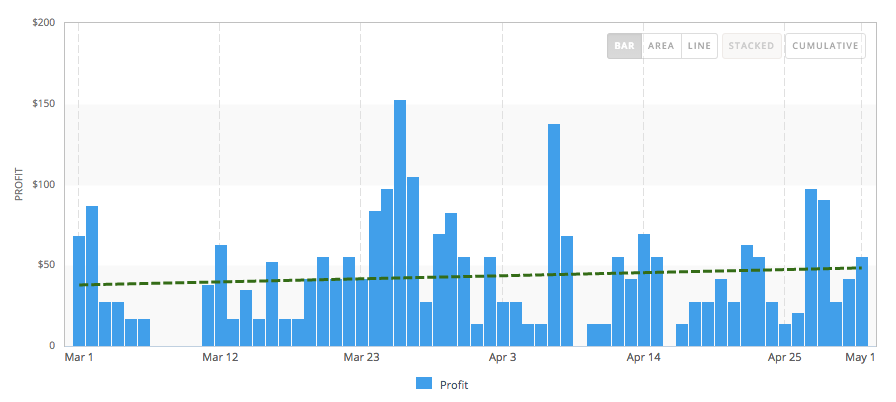Click the $50 y-axis label

click(47, 266)
